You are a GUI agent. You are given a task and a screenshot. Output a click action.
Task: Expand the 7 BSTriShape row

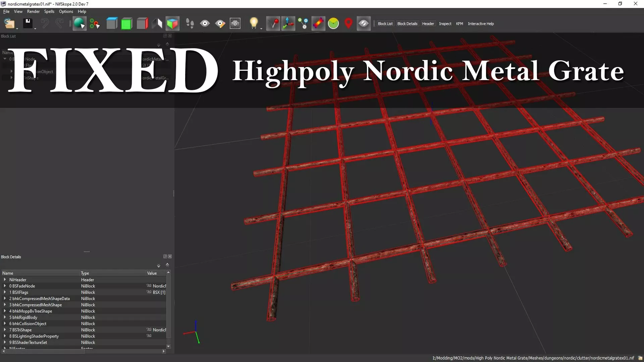pos(5,330)
